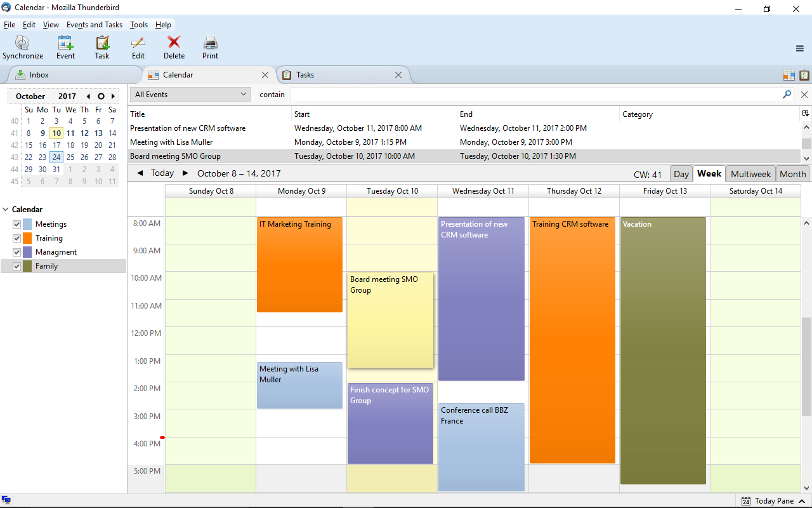This screenshot has width=812, height=508.
Task: Go to next month in mini calendar
Action: pyautogui.click(x=113, y=97)
